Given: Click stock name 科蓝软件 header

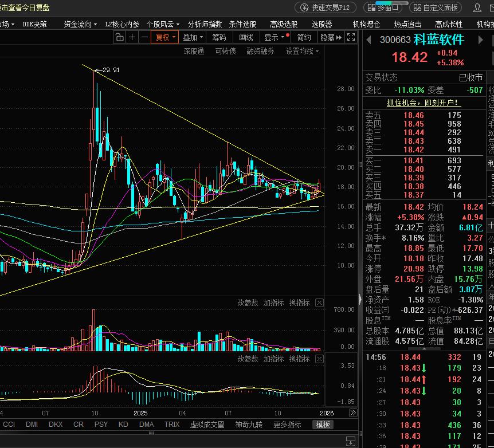Looking at the screenshot, I should (x=439, y=40).
